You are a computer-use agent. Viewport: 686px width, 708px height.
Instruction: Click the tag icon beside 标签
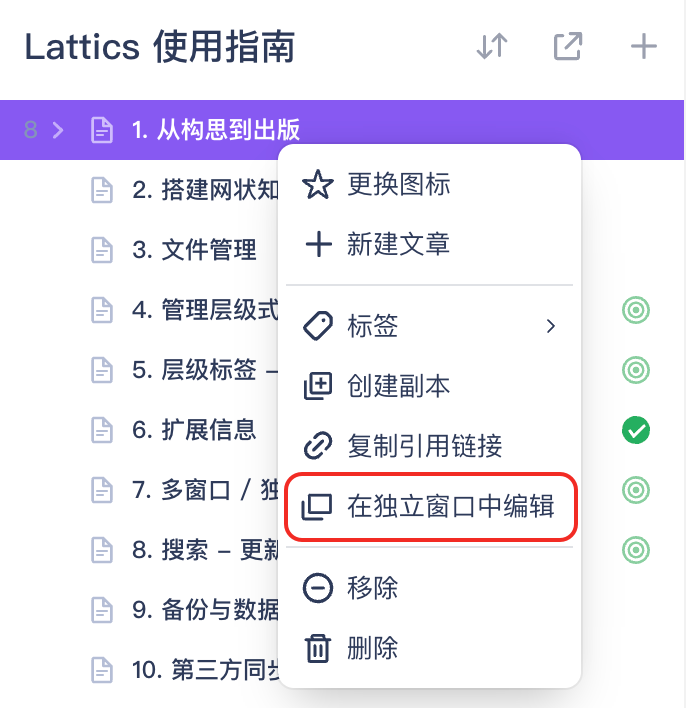coord(318,326)
